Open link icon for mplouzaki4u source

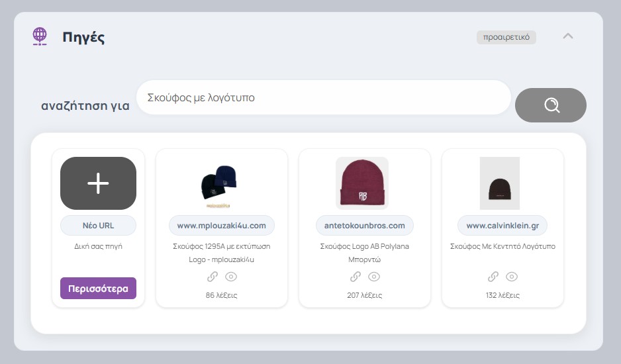(x=213, y=277)
